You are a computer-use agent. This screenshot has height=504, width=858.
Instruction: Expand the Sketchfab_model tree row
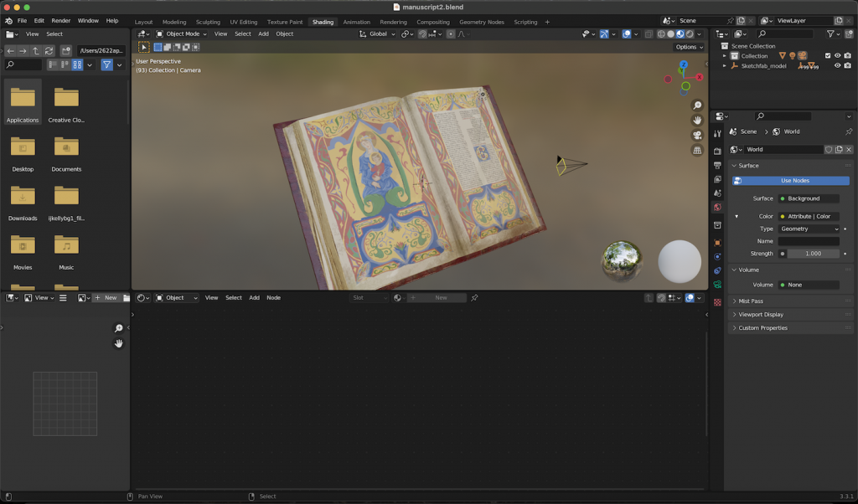coord(725,66)
